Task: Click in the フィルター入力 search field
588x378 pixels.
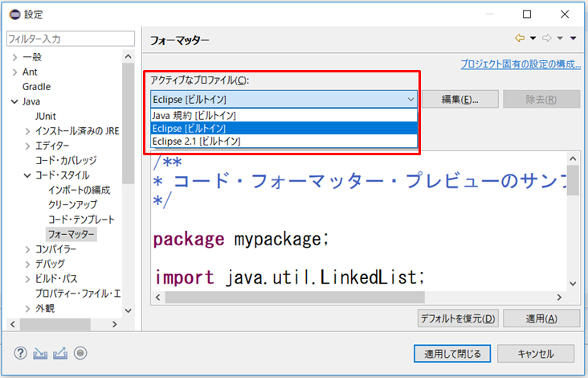Action: click(71, 39)
